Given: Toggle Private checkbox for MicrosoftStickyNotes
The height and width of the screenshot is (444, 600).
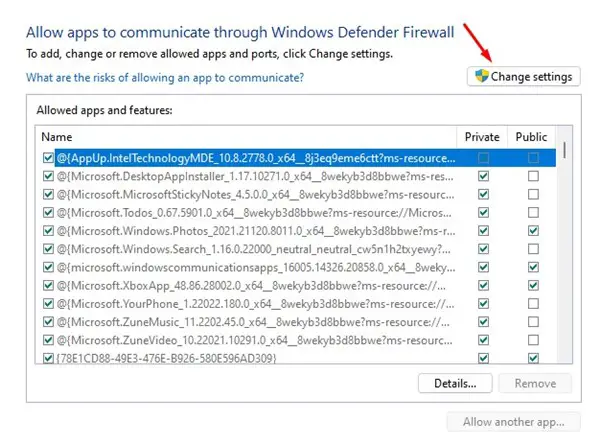Looking at the screenshot, I should tap(484, 194).
